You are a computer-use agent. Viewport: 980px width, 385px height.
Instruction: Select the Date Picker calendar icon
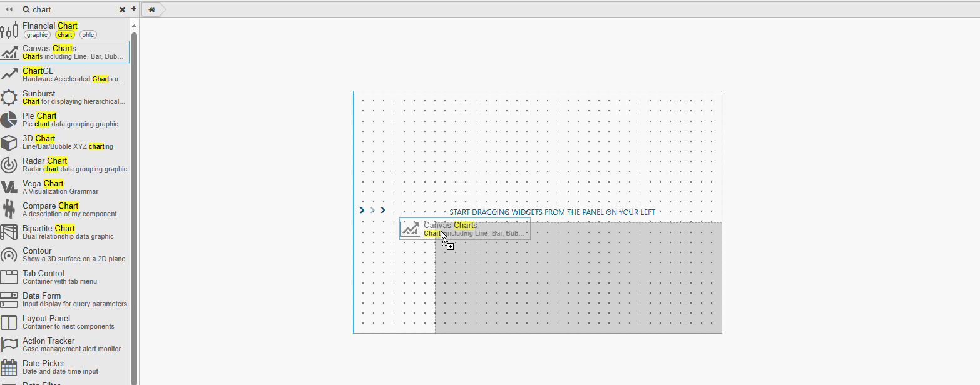click(9, 367)
